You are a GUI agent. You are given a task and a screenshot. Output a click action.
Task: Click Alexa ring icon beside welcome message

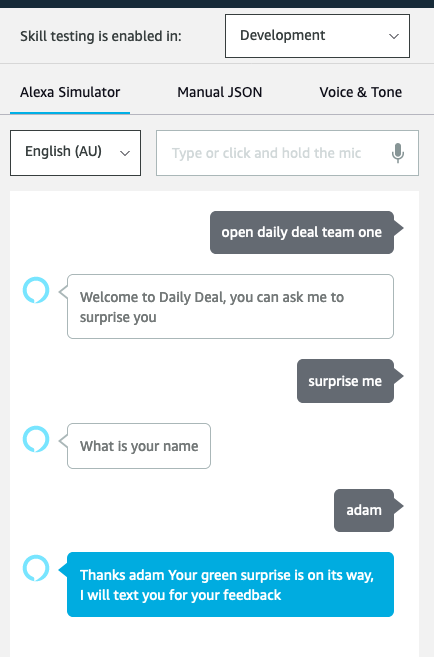pos(36,290)
